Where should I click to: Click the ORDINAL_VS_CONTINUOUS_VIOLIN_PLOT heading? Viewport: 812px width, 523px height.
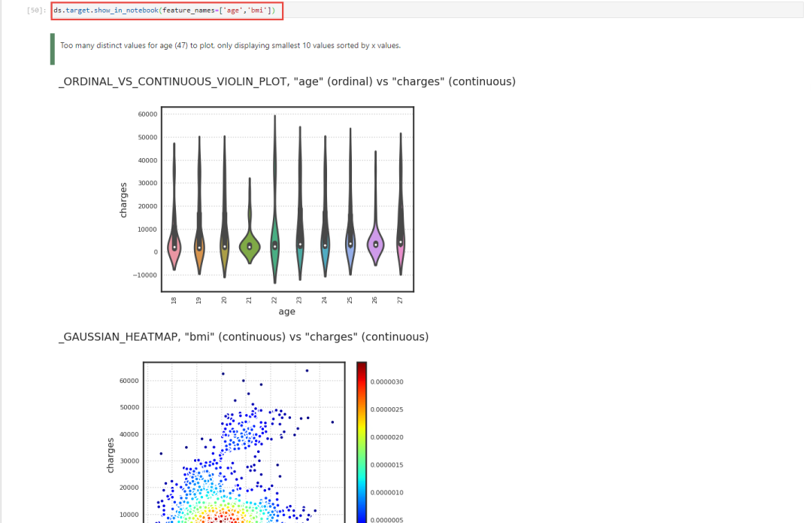(x=287, y=81)
